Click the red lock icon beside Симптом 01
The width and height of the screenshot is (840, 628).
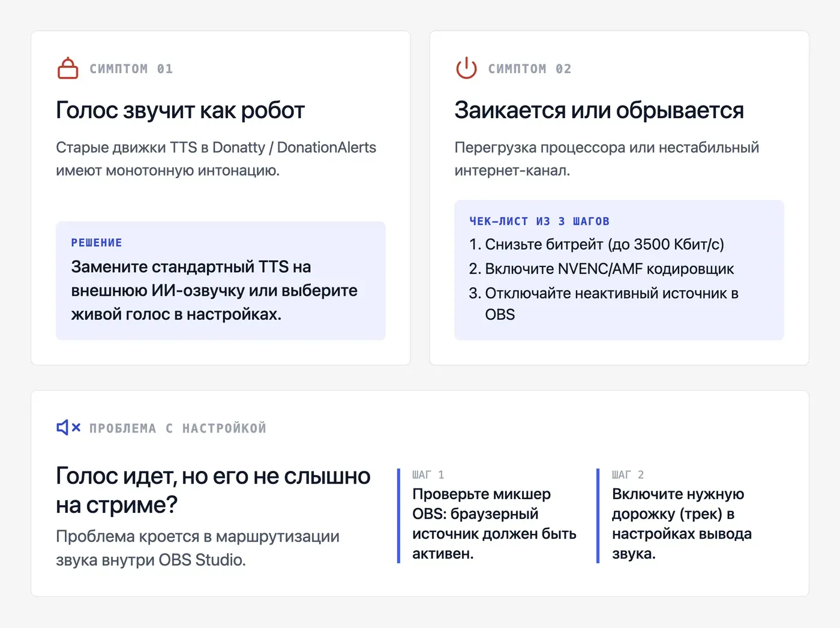tap(68, 68)
